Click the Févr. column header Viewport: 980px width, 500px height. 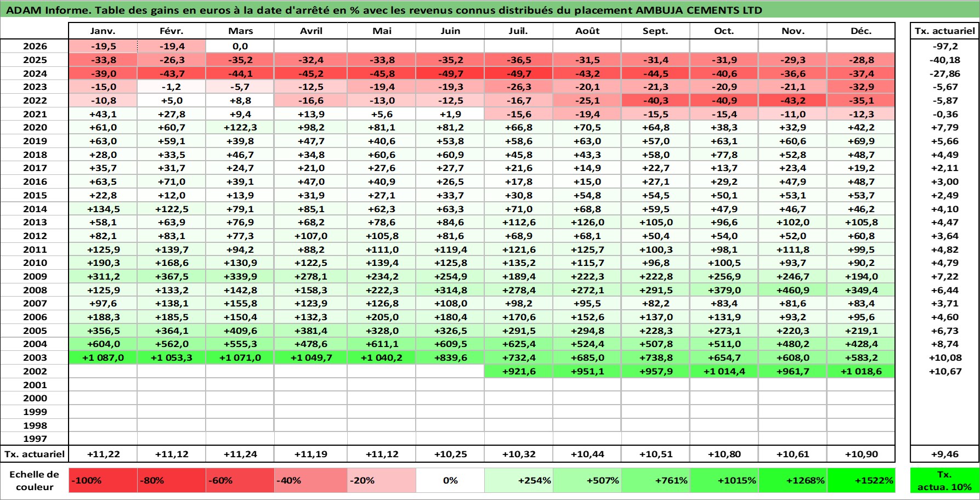coord(172,31)
